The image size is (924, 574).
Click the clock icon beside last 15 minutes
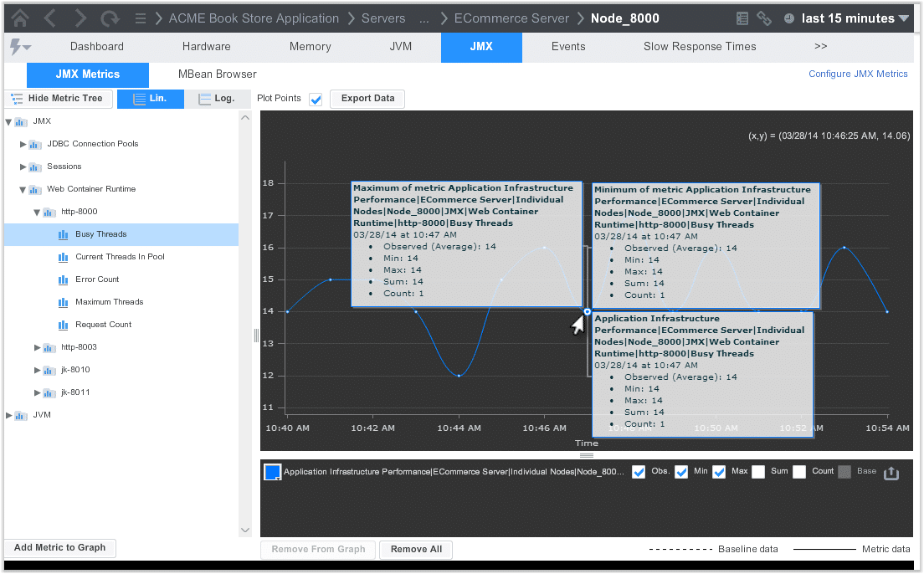click(789, 18)
